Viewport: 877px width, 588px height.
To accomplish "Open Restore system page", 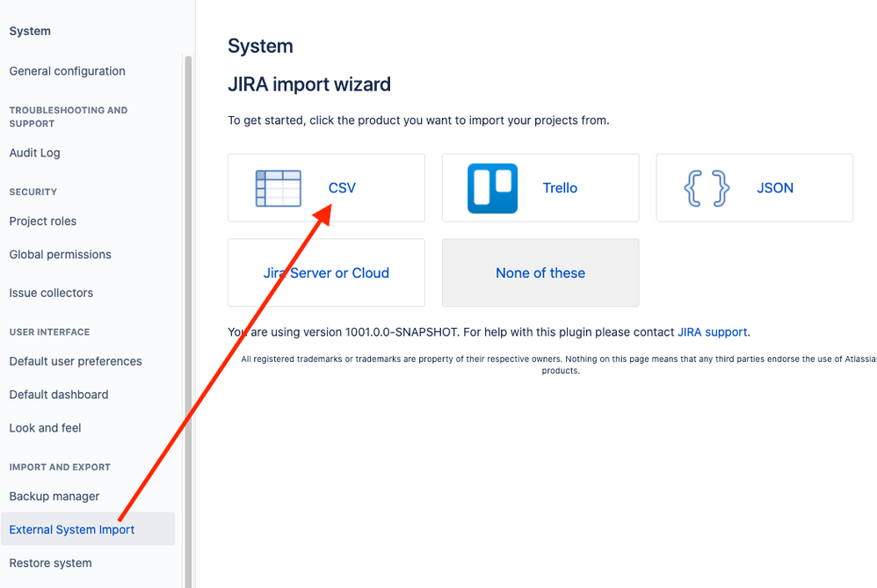I will [50, 563].
